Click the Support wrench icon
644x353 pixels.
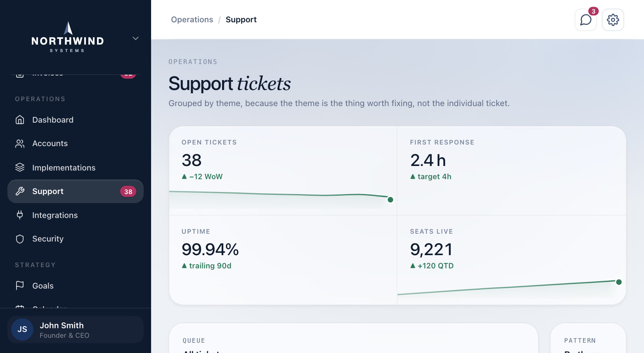click(20, 191)
